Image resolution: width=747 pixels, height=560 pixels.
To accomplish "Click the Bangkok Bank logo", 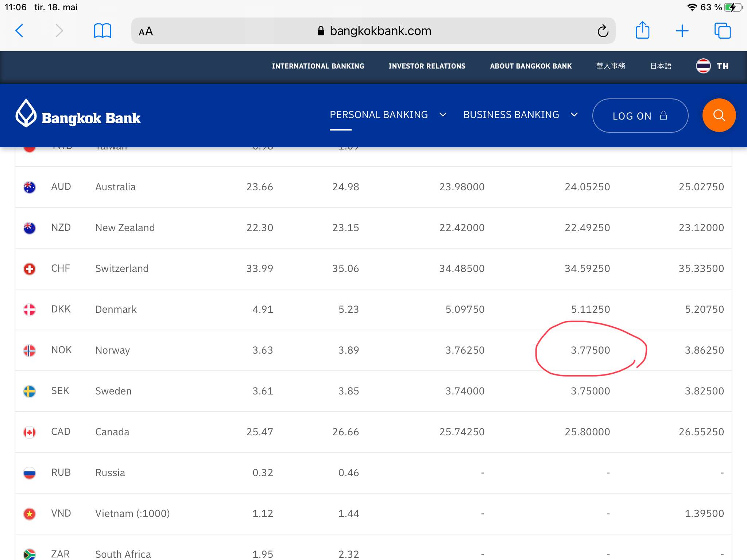I will click(78, 115).
